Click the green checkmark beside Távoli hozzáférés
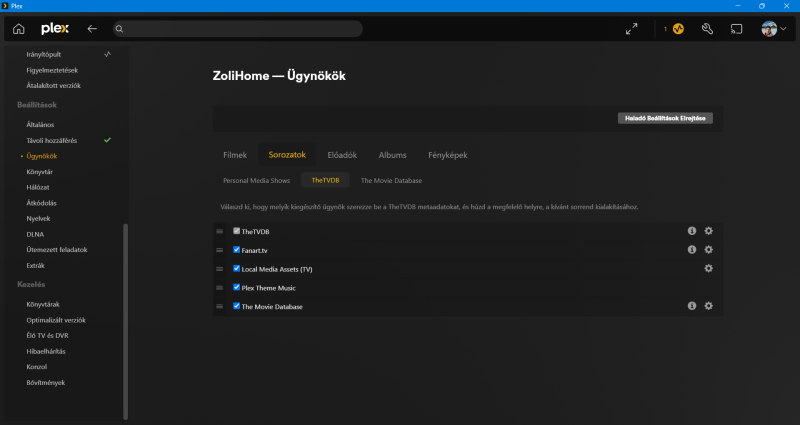800x425 pixels. coord(107,140)
